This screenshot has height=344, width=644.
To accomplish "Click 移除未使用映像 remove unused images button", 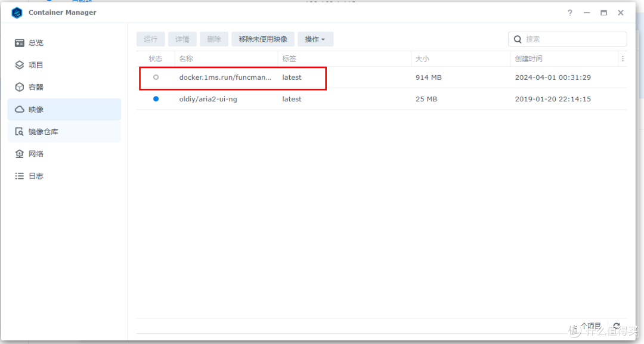I will pos(263,39).
